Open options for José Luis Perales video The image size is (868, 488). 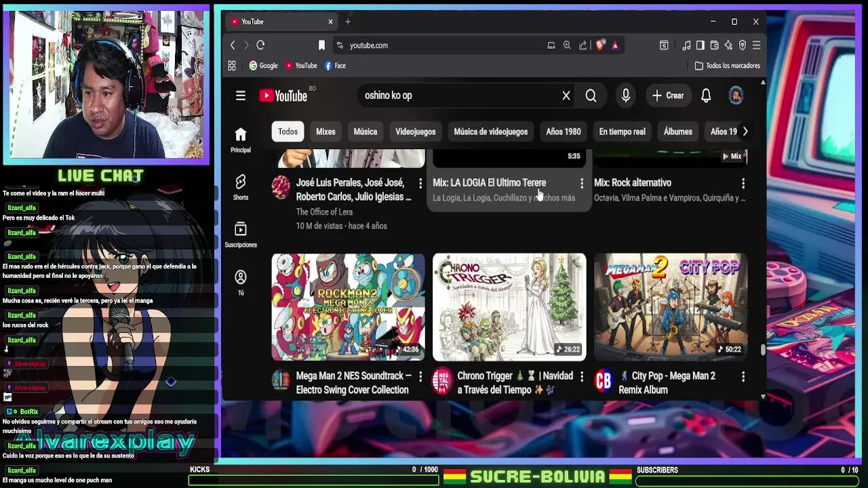(x=420, y=183)
